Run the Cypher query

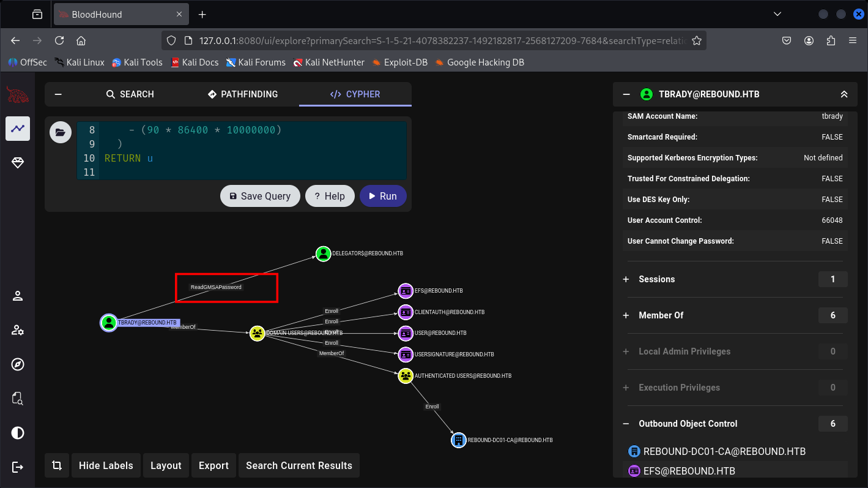click(x=383, y=196)
